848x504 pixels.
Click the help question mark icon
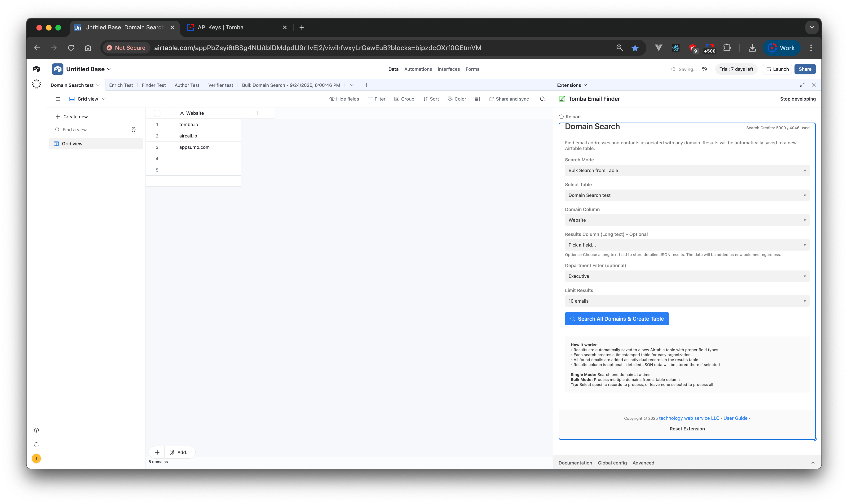36,430
